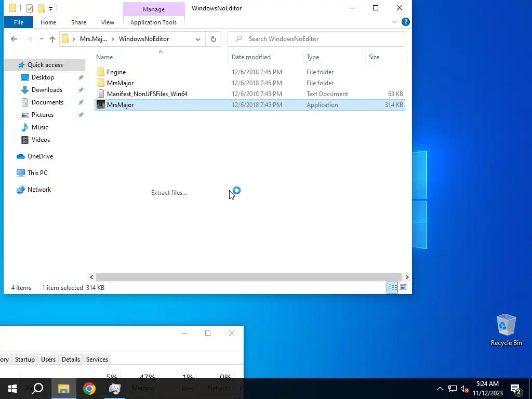Select the Manifest_NonUFSFiles_Win64 text document
The image size is (532, 399).
tap(250, 94)
